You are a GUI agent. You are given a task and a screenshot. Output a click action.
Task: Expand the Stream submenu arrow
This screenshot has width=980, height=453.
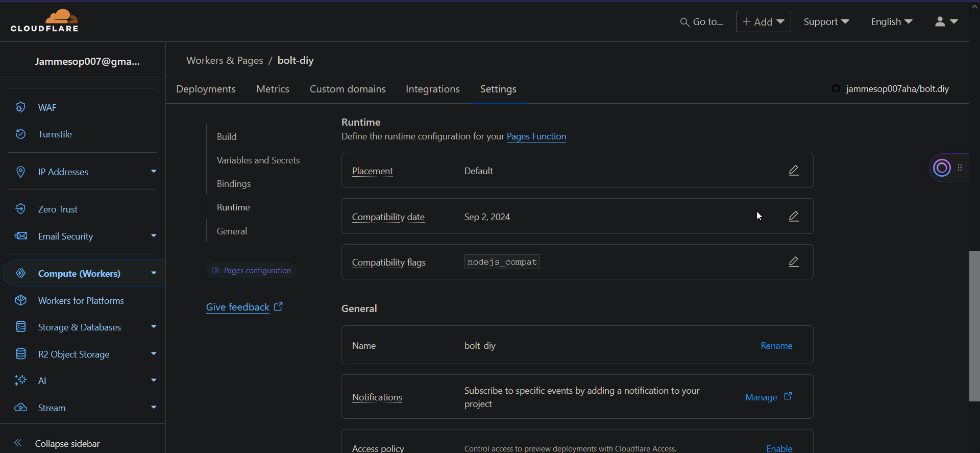pyautogui.click(x=154, y=407)
